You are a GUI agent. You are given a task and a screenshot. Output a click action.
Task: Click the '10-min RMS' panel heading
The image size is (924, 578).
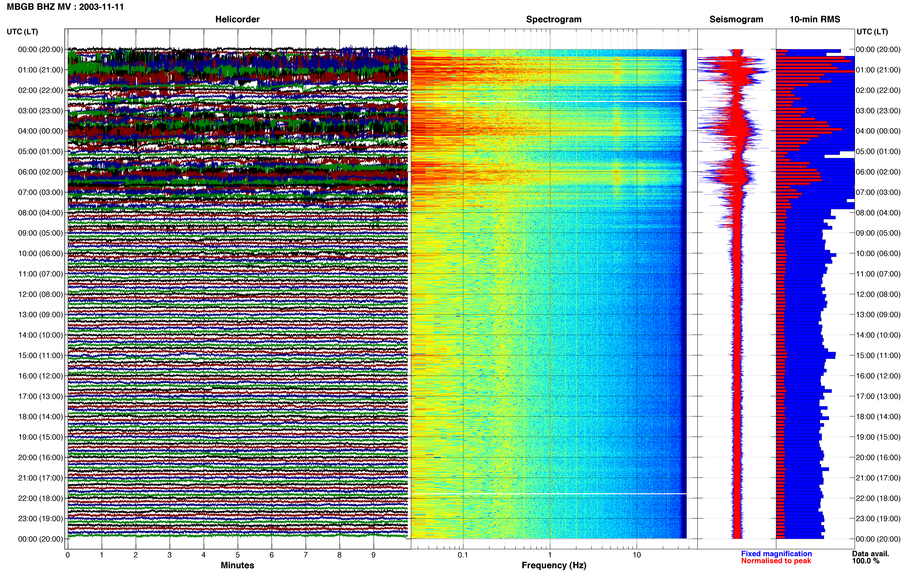coord(815,19)
